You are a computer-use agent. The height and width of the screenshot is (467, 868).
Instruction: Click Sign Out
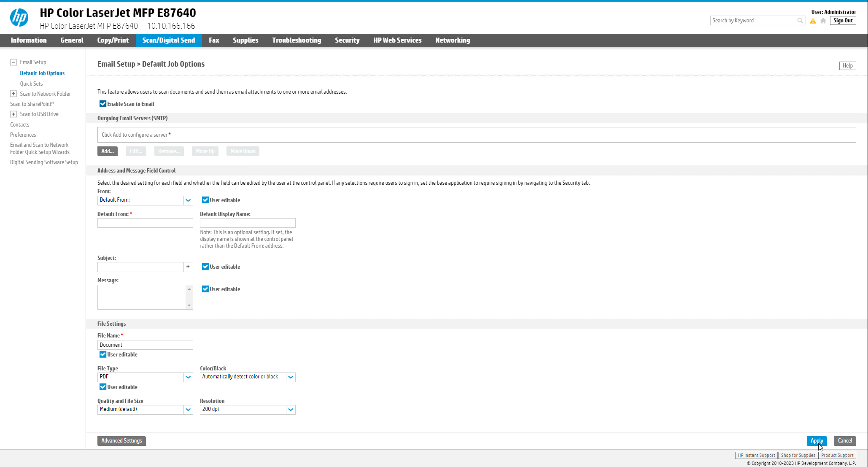pos(843,21)
